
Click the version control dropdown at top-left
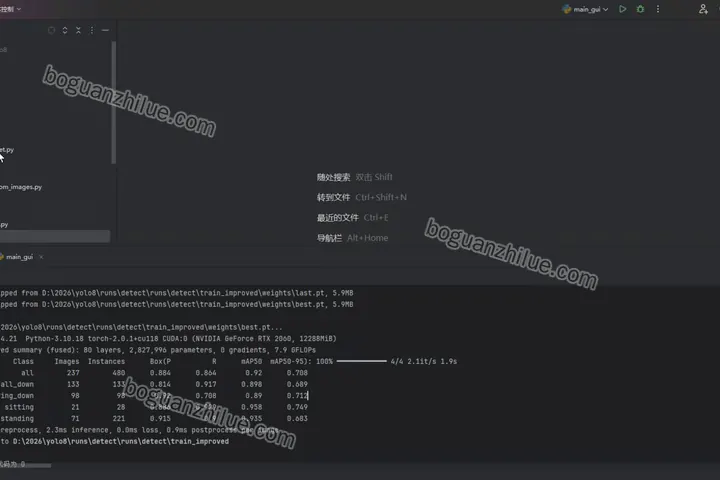click(10, 9)
